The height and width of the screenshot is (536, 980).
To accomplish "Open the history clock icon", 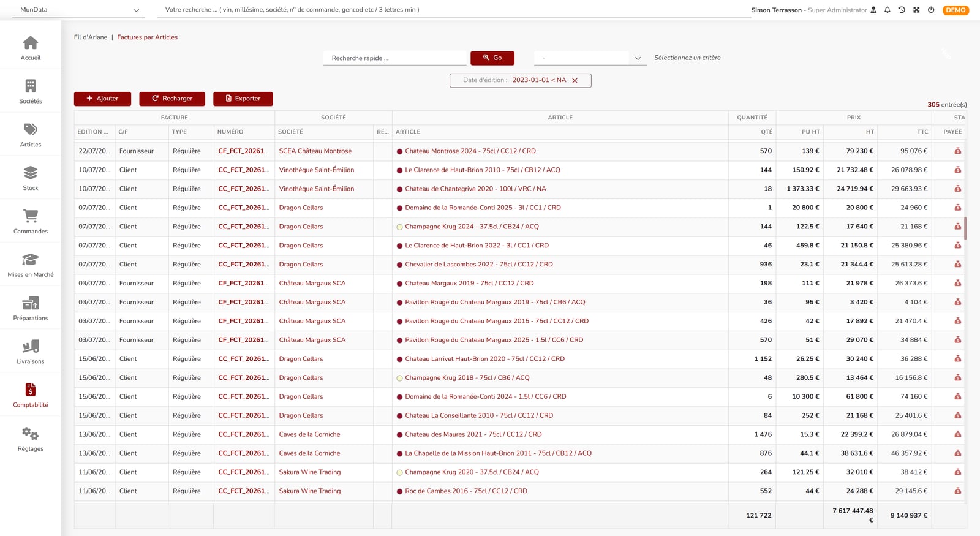I will coord(902,10).
